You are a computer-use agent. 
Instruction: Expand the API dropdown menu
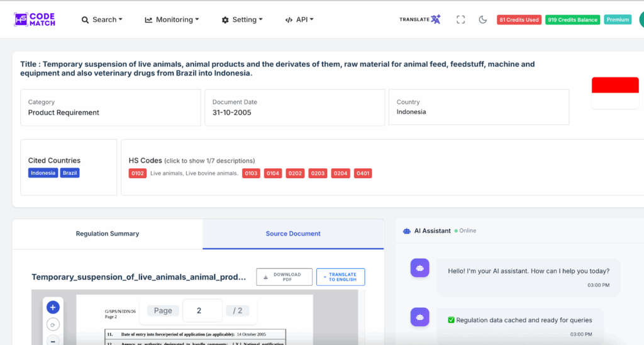299,20
